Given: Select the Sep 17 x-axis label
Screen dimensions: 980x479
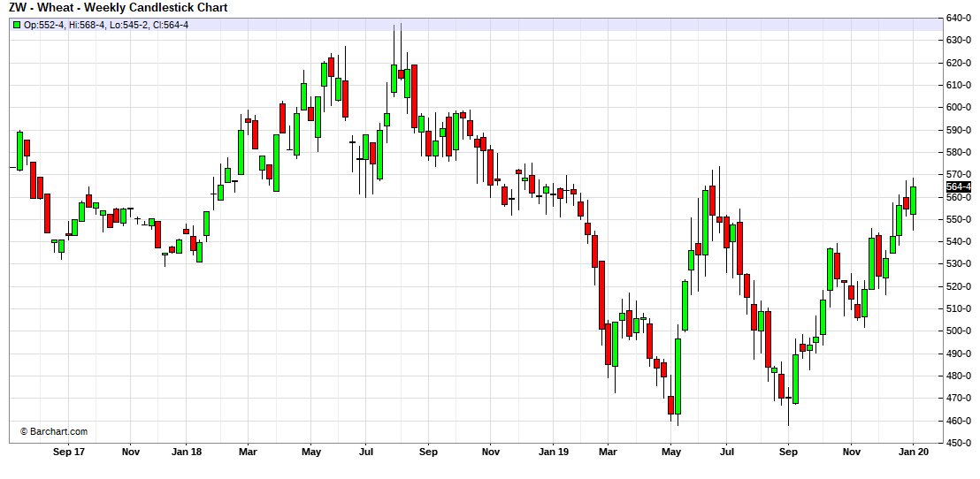Looking at the screenshot, I should click(x=69, y=452).
